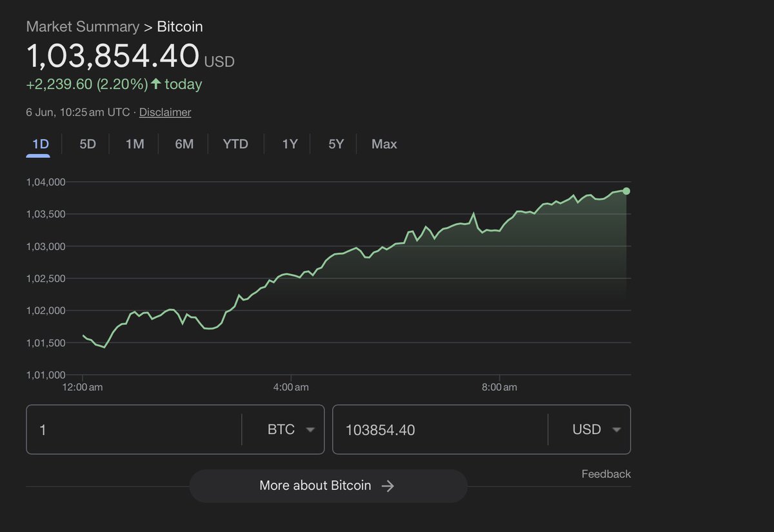Viewport: 774px width, 532px height.
Task: Click the 1,03,000 y-axis label
Action: [x=46, y=246]
